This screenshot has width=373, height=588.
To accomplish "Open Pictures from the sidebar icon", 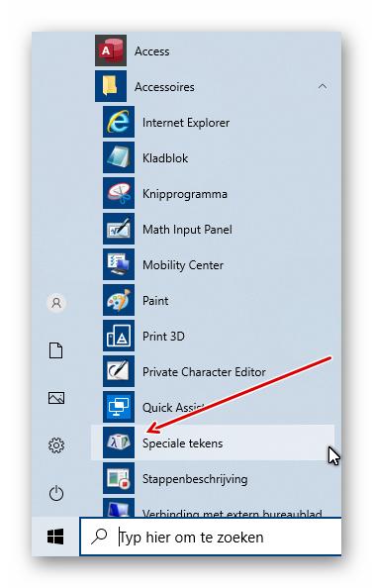I will pyautogui.click(x=56, y=398).
